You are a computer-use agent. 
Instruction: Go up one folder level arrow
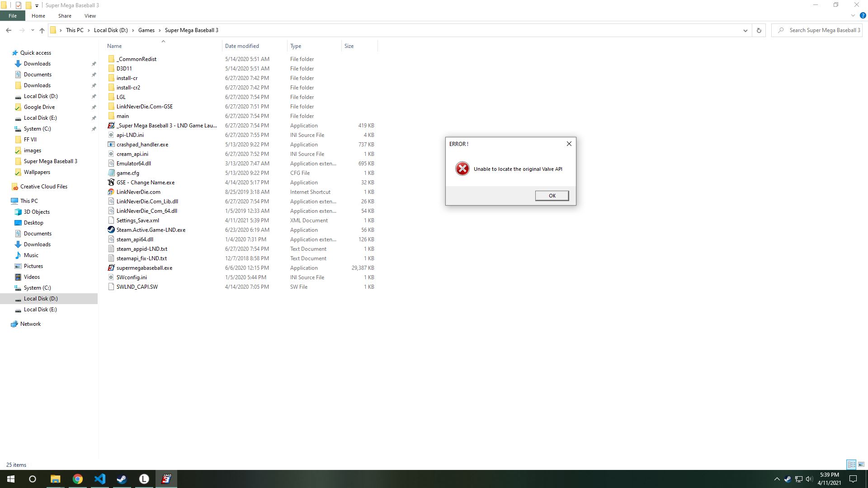coord(42,30)
